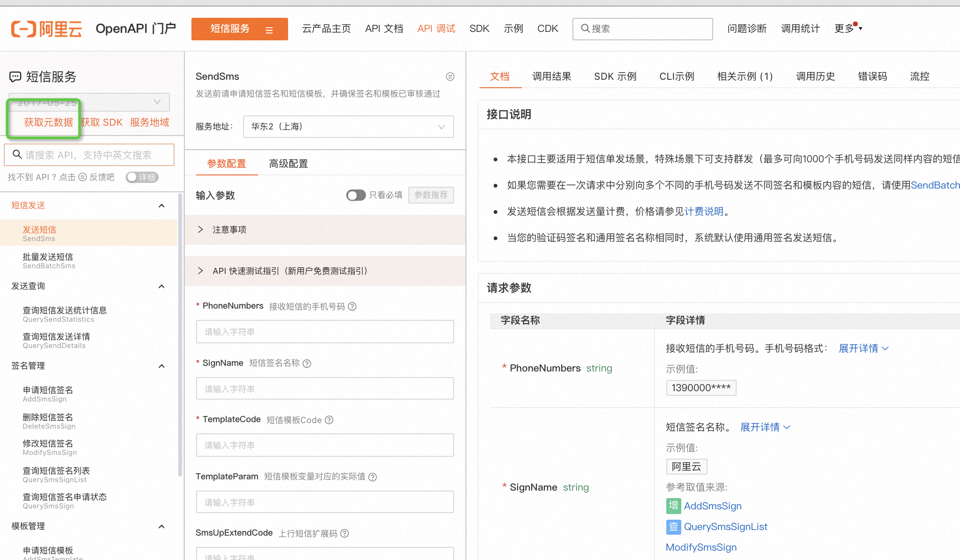Click the 获取元数据 link
Viewport: 960px width, 560px height.
(x=48, y=122)
